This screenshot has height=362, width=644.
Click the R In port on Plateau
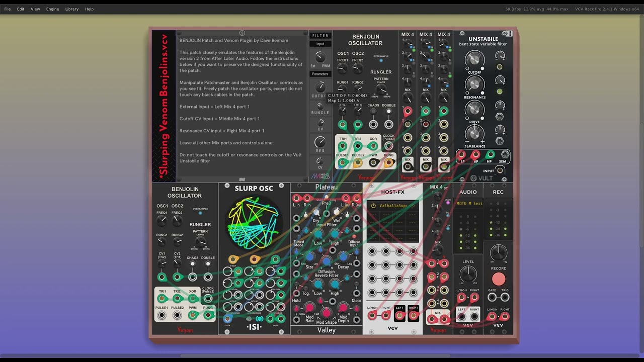coord(306,198)
